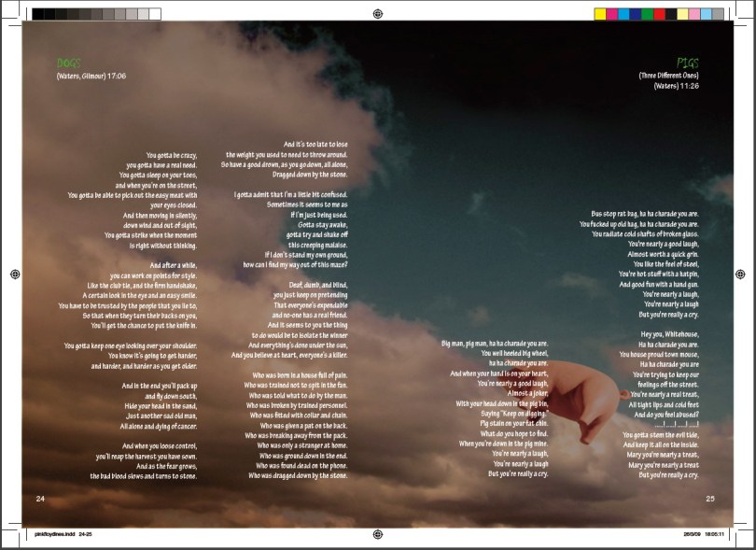Click the left edge registration mark

[x=14, y=275]
